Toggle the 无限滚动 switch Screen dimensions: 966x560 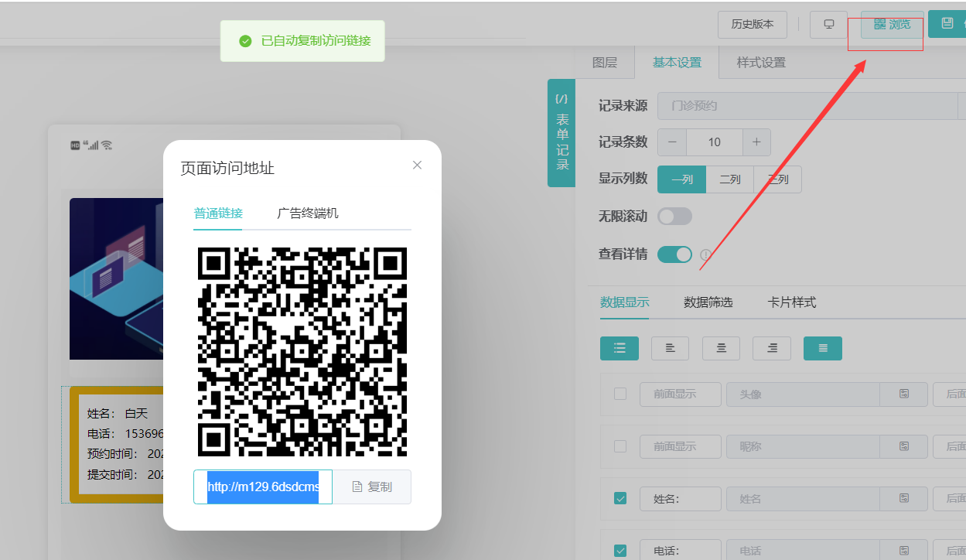click(674, 217)
